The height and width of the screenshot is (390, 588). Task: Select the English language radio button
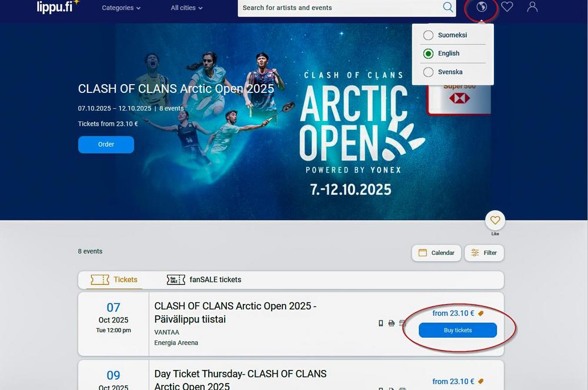[x=428, y=54]
